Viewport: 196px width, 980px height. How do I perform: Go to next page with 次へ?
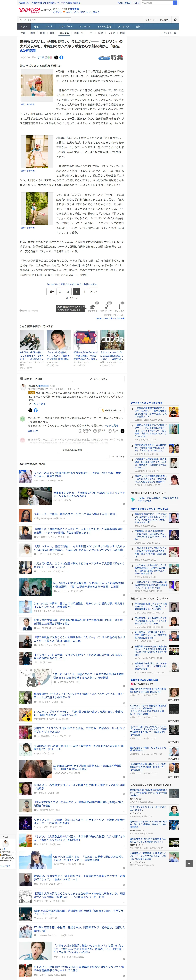tap(93, 291)
